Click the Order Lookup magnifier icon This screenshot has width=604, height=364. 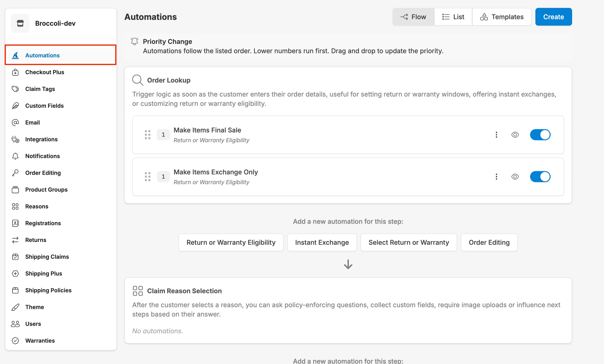coord(138,80)
